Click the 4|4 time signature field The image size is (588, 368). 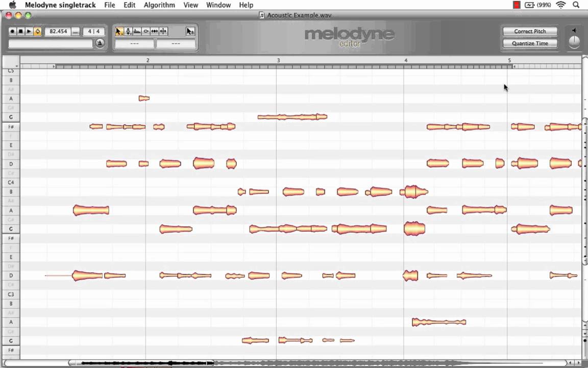pyautogui.click(x=94, y=32)
